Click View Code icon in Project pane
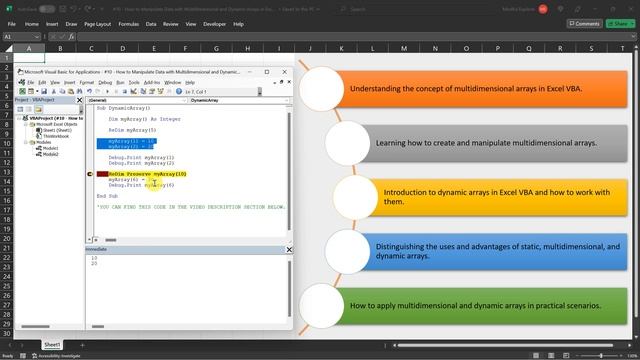640x360 pixels. tap(20, 109)
